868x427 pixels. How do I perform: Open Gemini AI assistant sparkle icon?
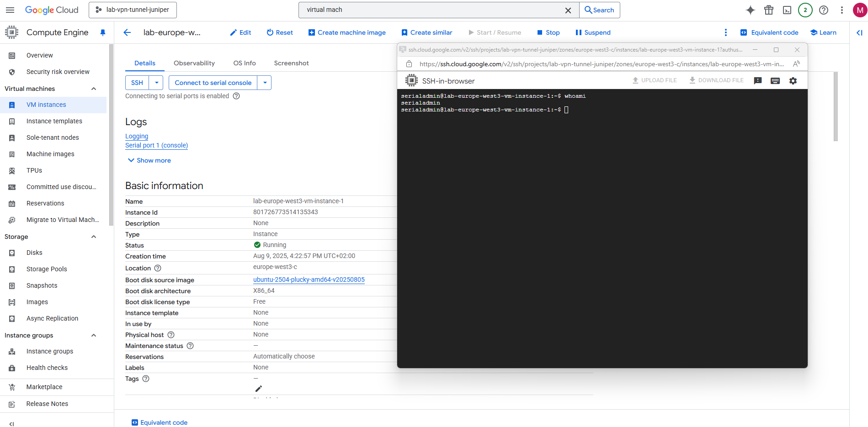[x=751, y=10]
